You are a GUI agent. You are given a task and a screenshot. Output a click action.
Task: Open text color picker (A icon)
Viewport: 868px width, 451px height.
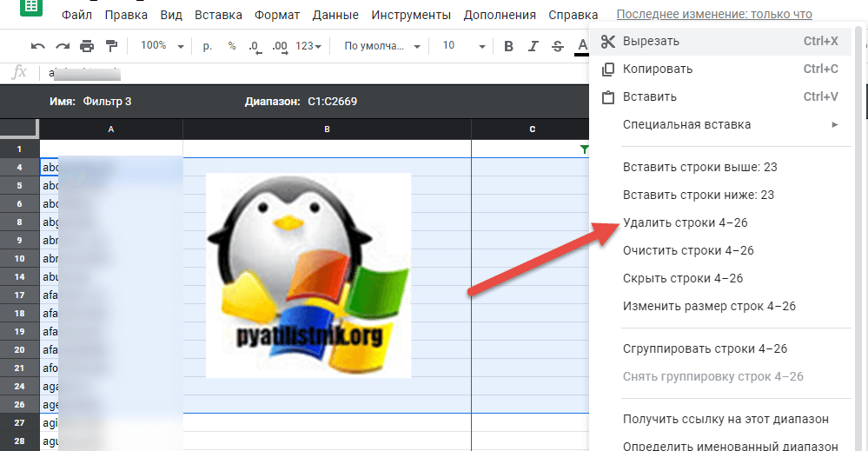coord(582,46)
